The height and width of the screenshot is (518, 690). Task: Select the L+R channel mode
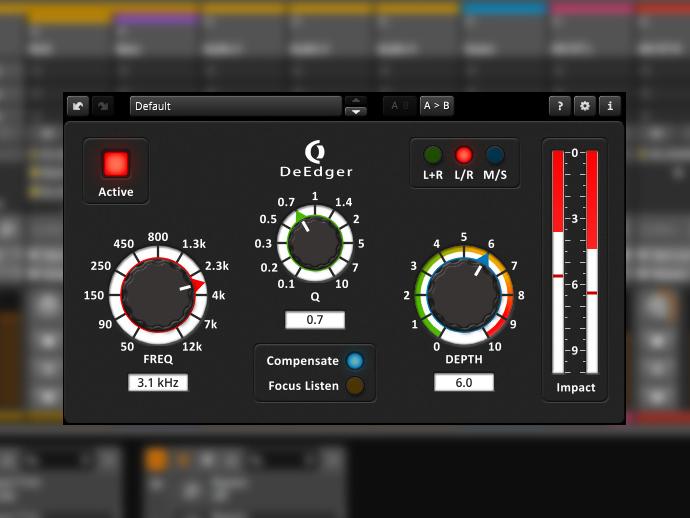pos(433,155)
